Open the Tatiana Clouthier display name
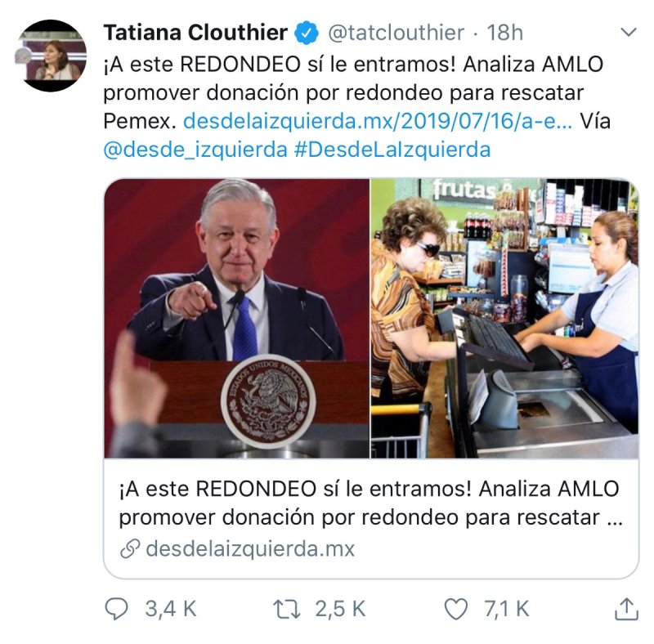654x644 pixels. tap(195, 33)
